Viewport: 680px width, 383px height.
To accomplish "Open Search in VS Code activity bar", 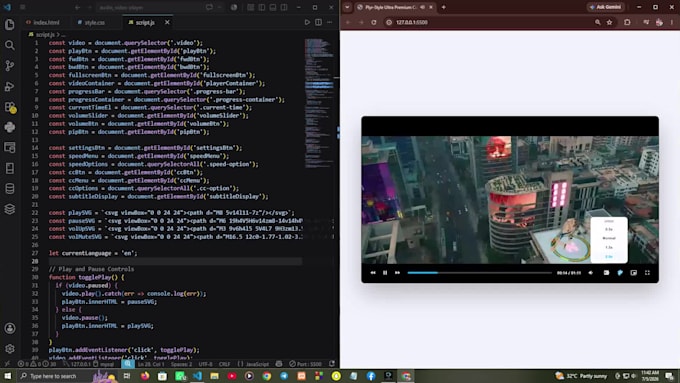I will pyautogui.click(x=10, y=45).
